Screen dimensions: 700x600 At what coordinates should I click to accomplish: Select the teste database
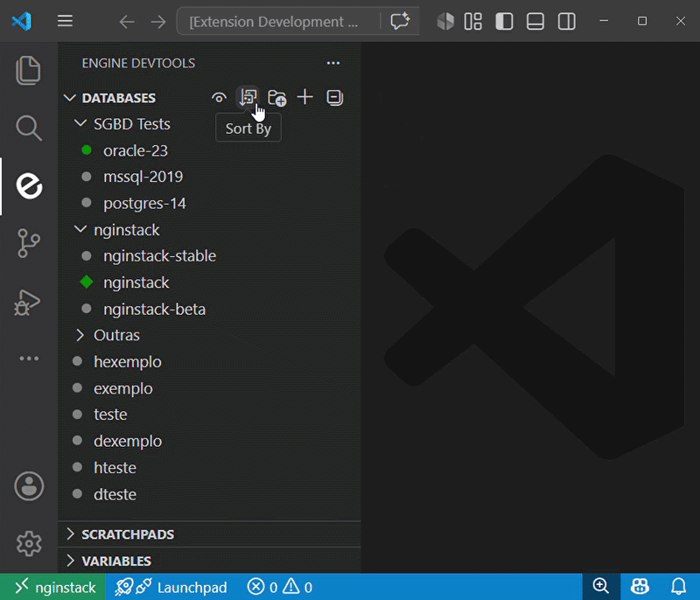click(209, 415)
